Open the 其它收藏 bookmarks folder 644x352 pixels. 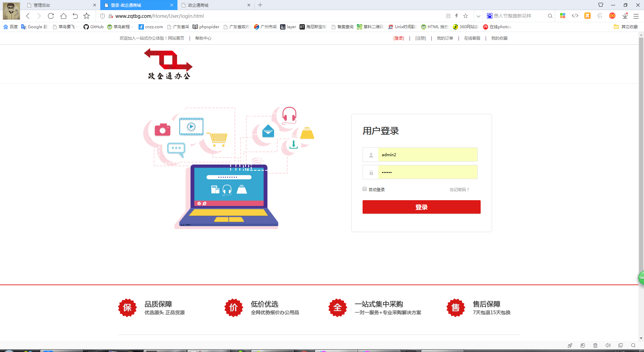point(626,27)
